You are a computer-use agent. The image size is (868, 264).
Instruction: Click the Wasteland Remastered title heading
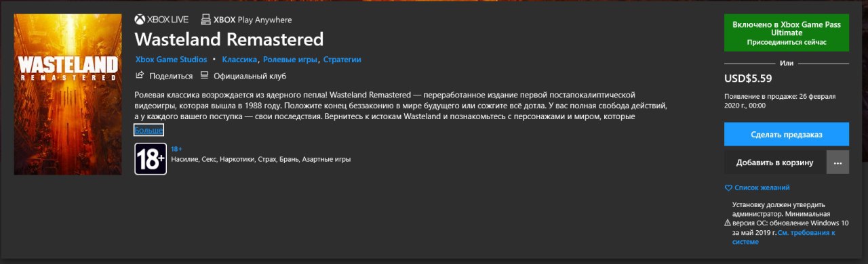point(229,39)
